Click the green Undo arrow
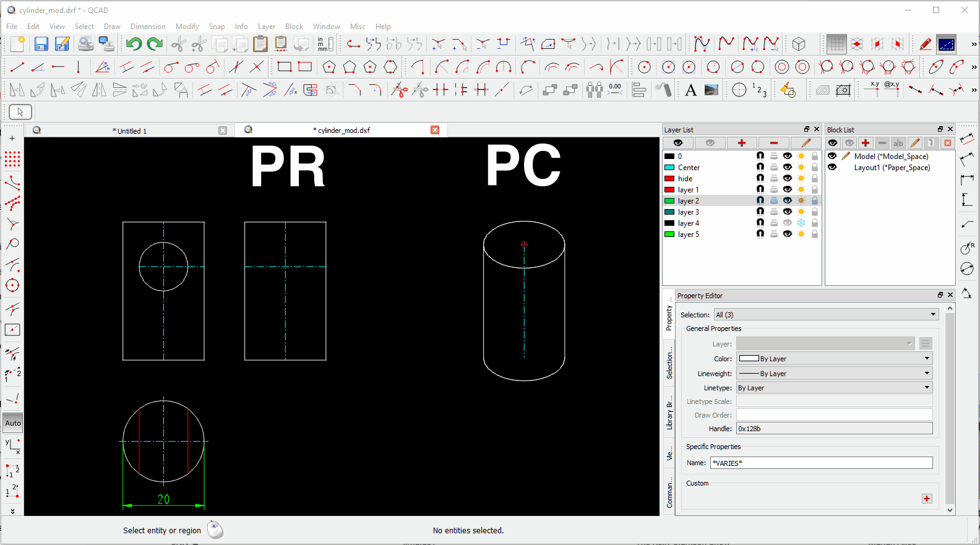 pyautogui.click(x=134, y=44)
